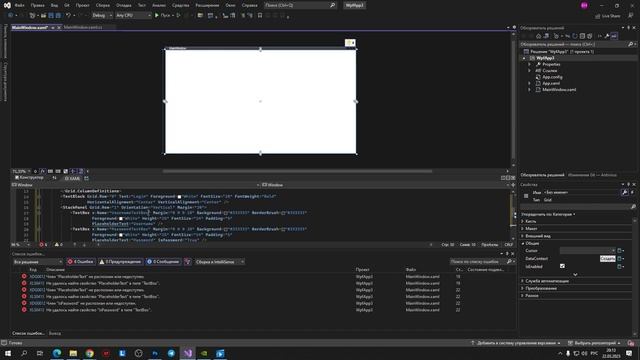The image size is (640, 360).
Task: Click Выбрать репозиторий in status bar
Action: point(595,343)
